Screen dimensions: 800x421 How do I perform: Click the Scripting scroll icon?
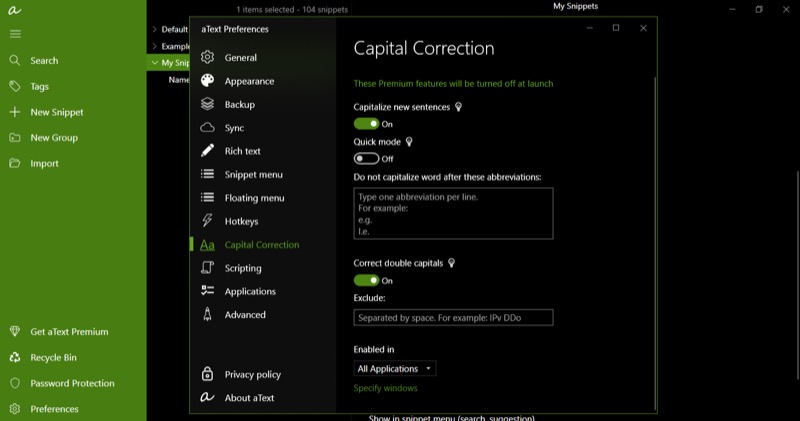click(x=207, y=267)
